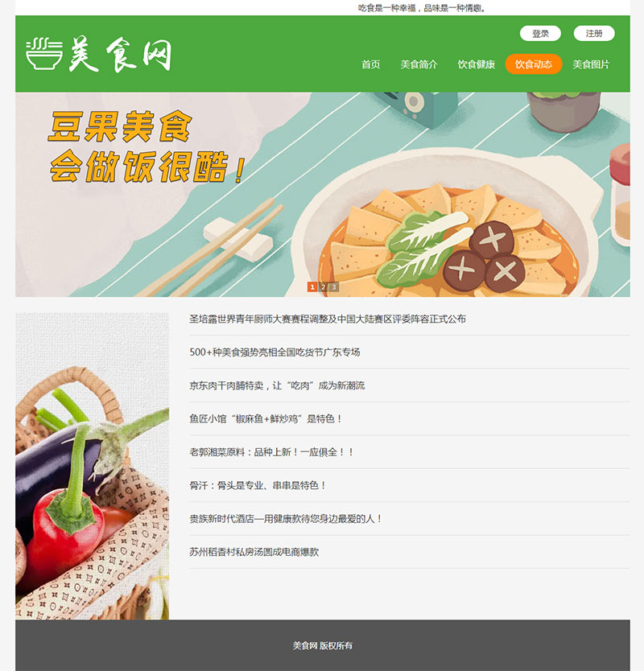The image size is (644, 671).
Task: Select 饮食健康 in the navigation bar
Action: coord(476,64)
